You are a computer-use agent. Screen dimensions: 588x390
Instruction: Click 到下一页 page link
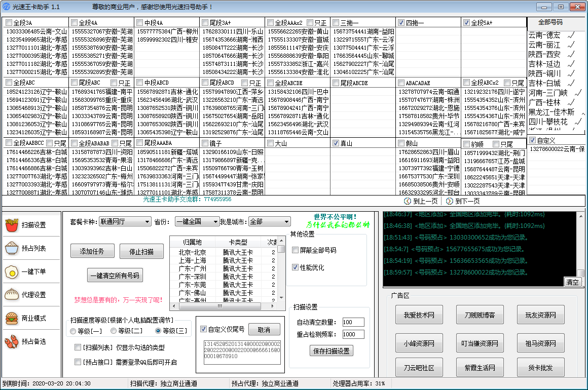(467, 201)
